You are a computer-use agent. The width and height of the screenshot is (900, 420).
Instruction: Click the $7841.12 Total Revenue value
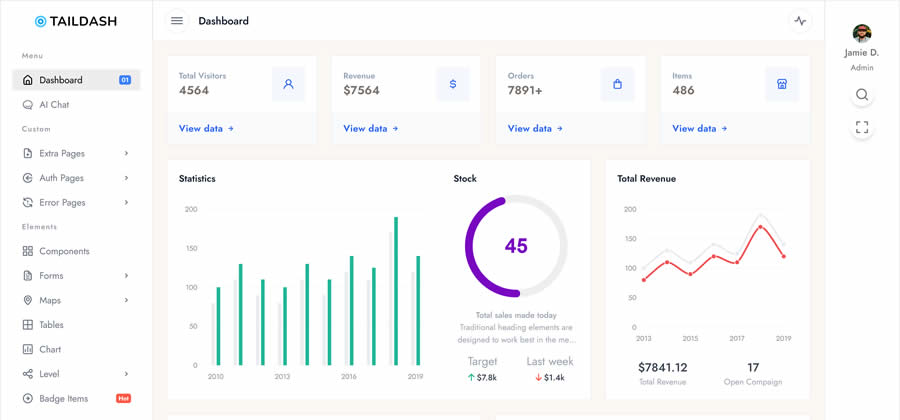click(662, 368)
